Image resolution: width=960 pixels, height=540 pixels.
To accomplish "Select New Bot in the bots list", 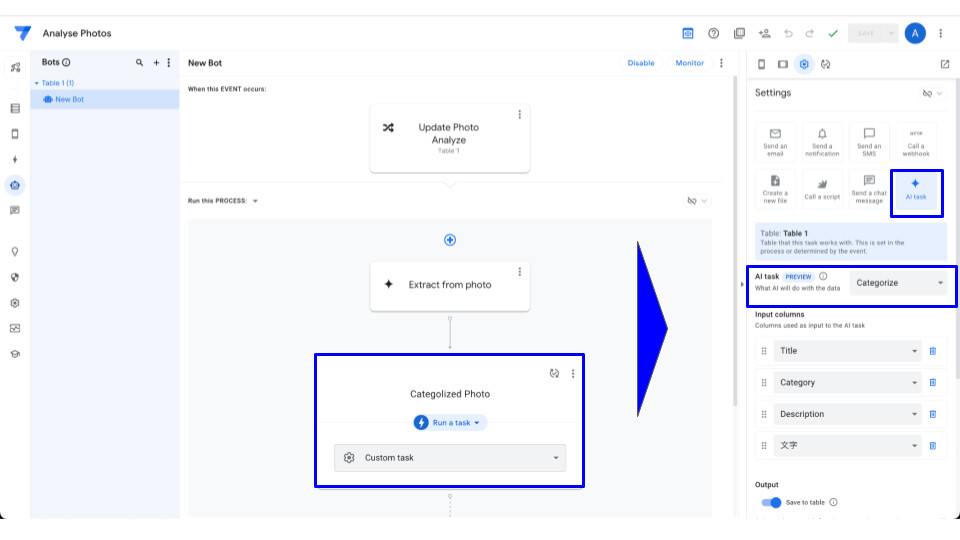I will (69, 99).
